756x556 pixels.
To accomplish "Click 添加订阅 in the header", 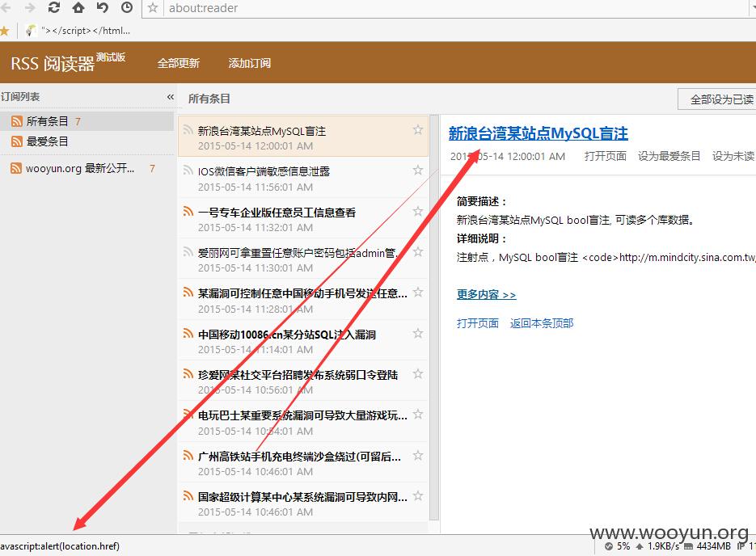I will click(249, 63).
